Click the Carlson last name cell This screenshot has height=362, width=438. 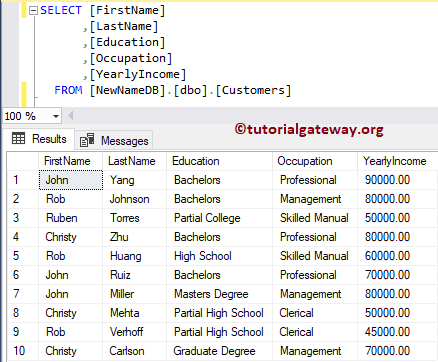point(134,351)
